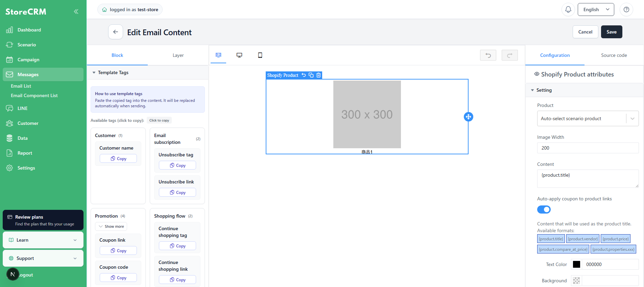644x287 pixels.
Task: Copy the Coupon code tag
Action: (x=118, y=278)
